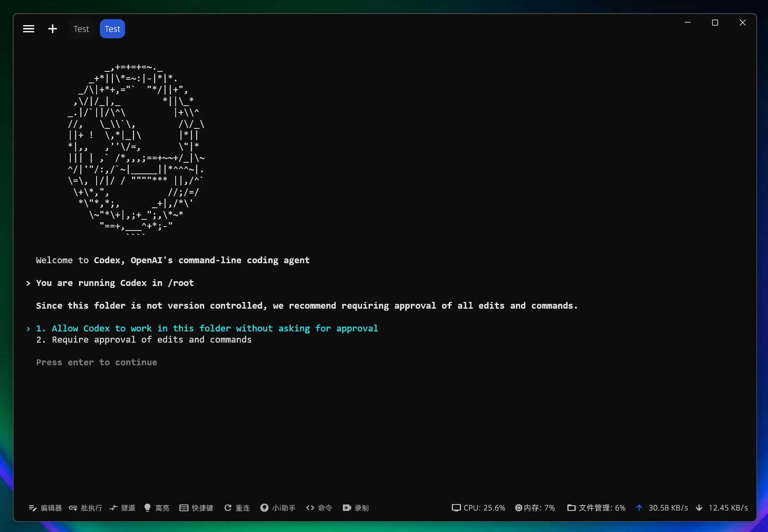Open the 文件管理 file manager
The image size is (768, 532).
pos(596,508)
